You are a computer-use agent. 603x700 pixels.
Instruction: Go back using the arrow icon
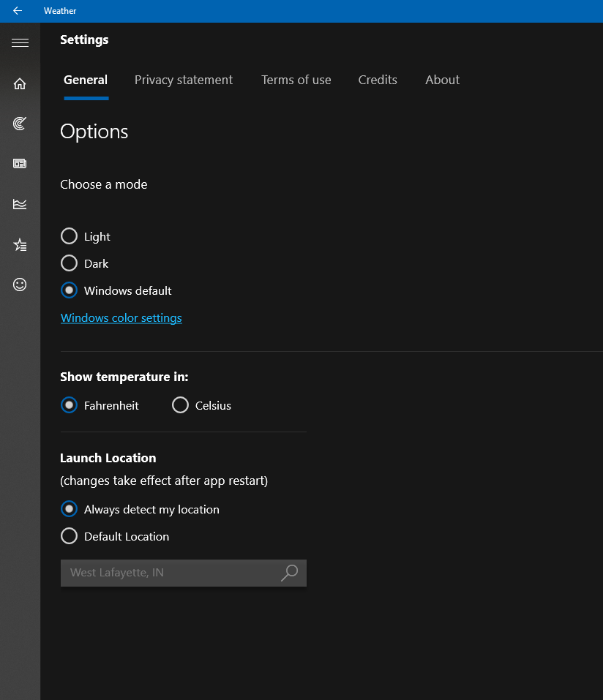(18, 11)
